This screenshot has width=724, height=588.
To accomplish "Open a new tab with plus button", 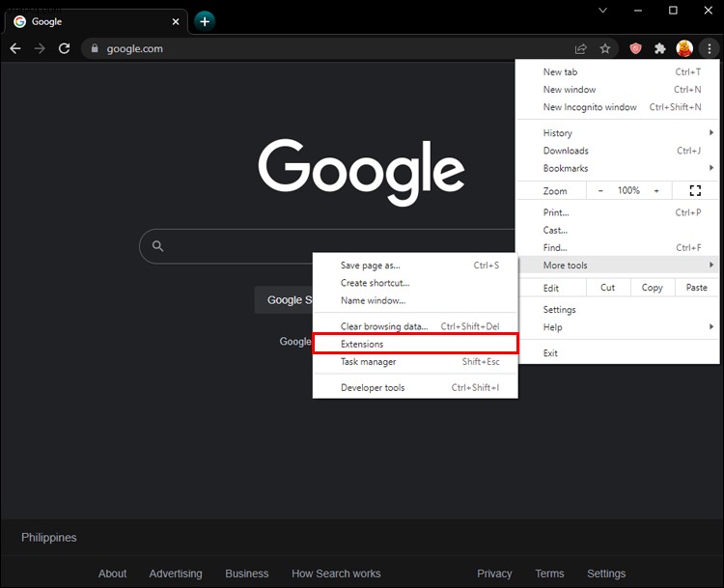I will 205,21.
